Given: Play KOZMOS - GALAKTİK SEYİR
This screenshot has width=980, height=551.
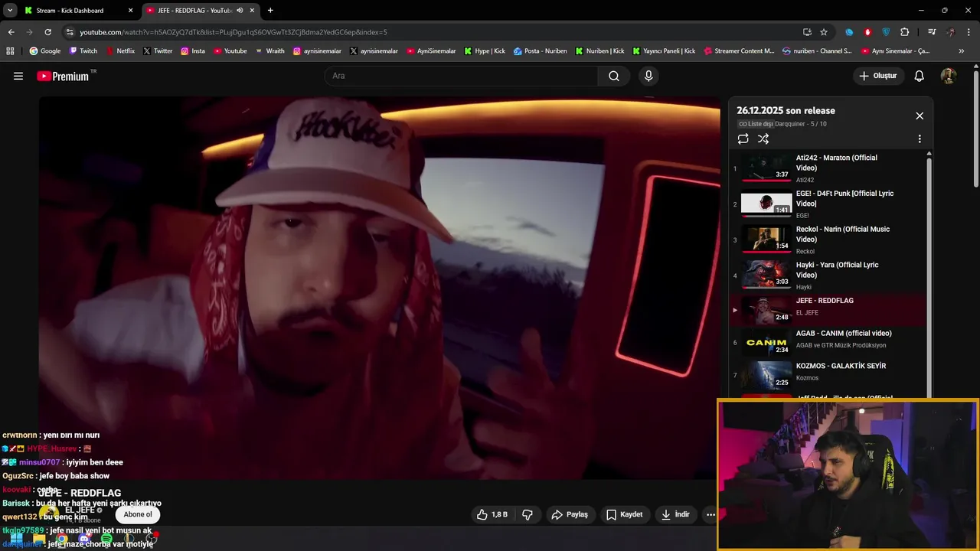Looking at the screenshot, I should (x=828, y=375).
